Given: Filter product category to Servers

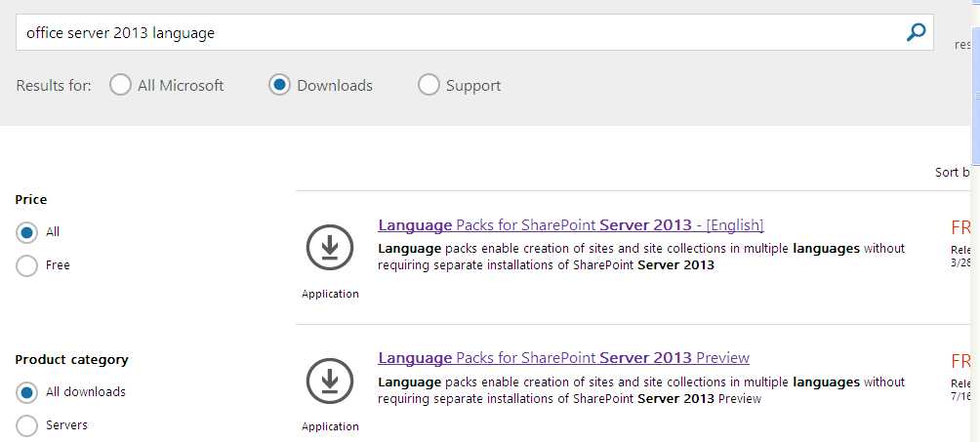Looking at the screenshot, I should [26, 425].
